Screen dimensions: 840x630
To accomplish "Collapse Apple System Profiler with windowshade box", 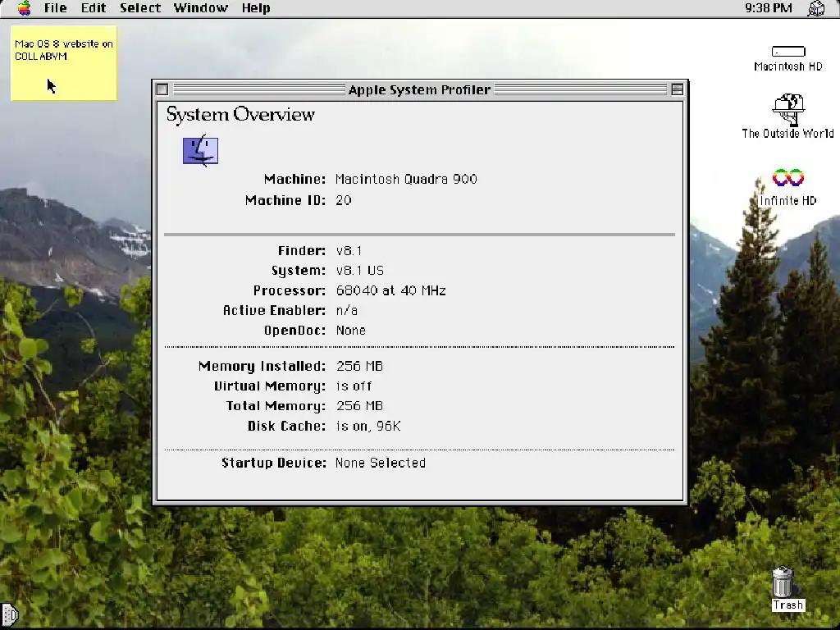I will point(677,89).
